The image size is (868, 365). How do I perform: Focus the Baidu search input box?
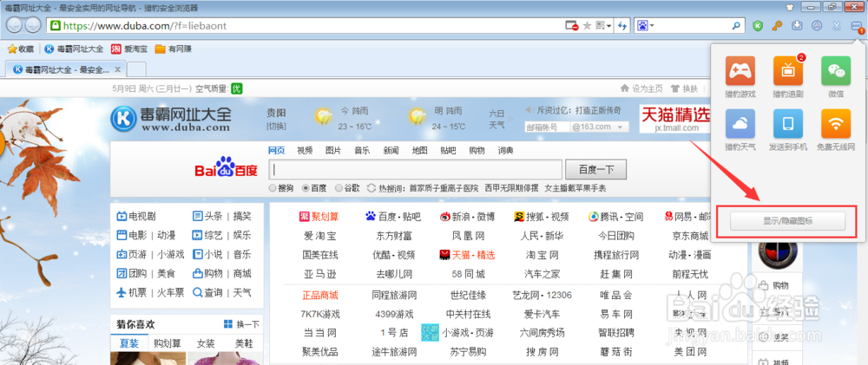(415, 169)
